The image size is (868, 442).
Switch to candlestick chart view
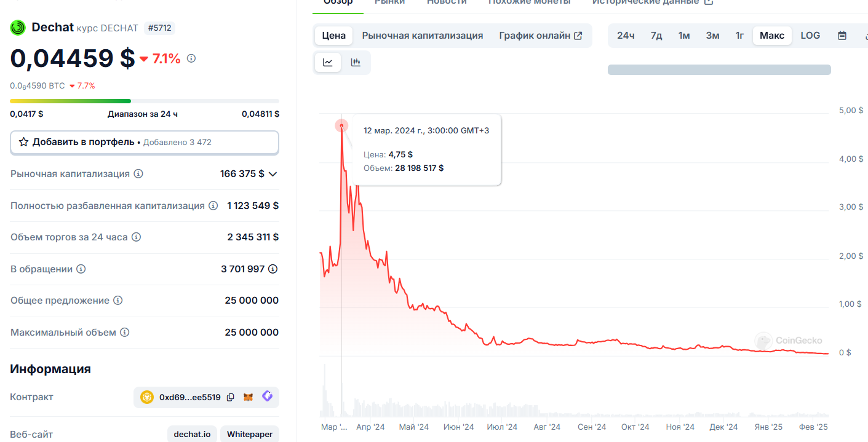point(356,62)
